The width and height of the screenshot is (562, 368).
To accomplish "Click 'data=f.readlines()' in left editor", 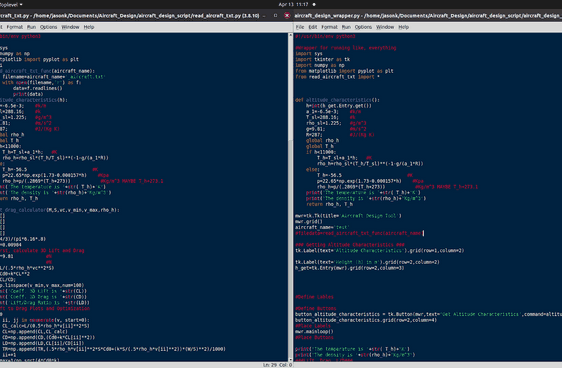I will 37,88.
